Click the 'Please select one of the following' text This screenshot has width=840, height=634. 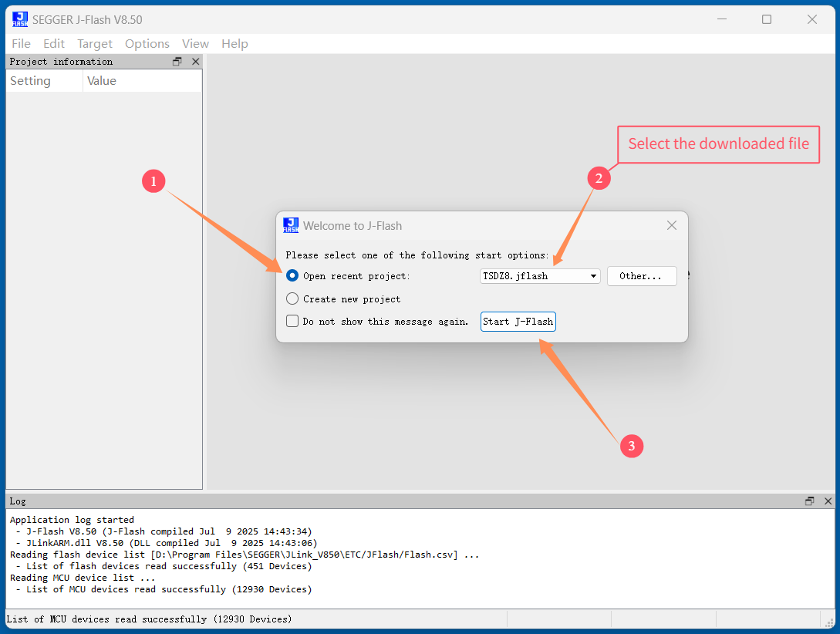[x=417, y=255]
